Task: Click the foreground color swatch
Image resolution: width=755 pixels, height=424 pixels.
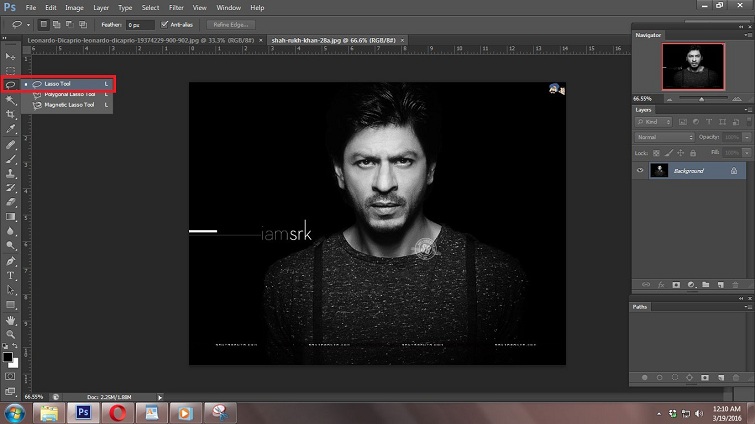Action: [x=8, y=354]
